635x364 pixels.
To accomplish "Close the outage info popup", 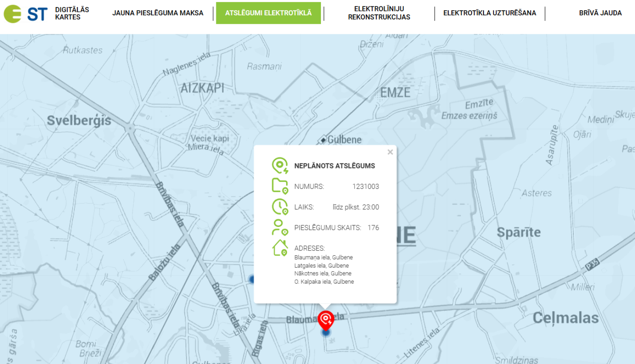I will (x=390, y=152).
